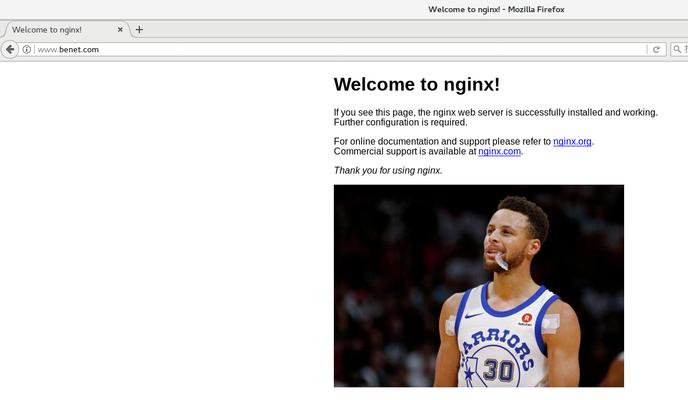Image resolution: width=688 pixels, height=400 pixels.
Task: Go back with the browser back arrow
Action: 10,50
